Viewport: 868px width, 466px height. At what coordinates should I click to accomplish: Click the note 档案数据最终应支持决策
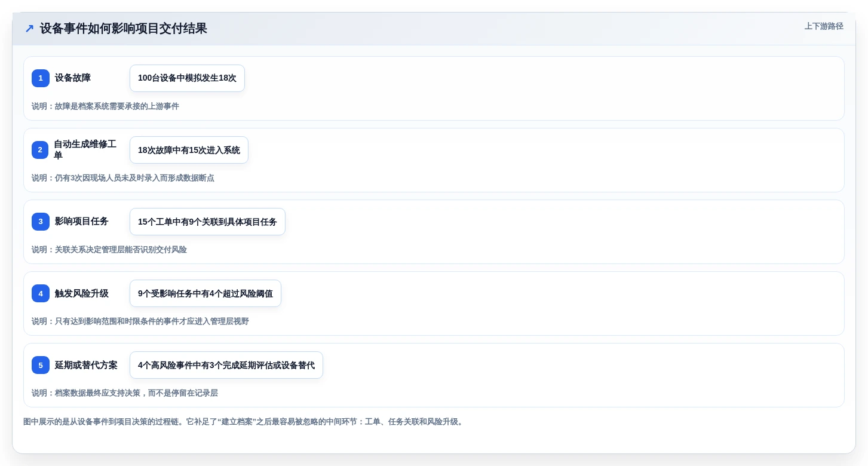click(x=125, y=393)
